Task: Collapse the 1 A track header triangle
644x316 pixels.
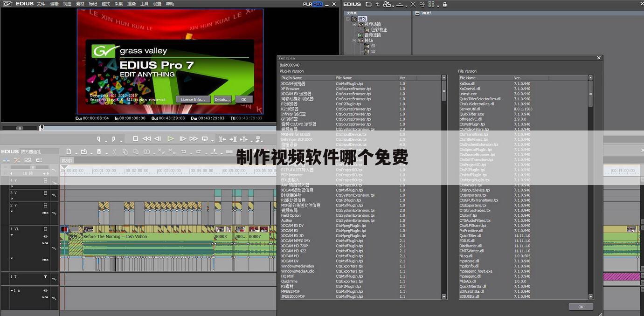Action: pyautogui.click(x=12, y=290)
